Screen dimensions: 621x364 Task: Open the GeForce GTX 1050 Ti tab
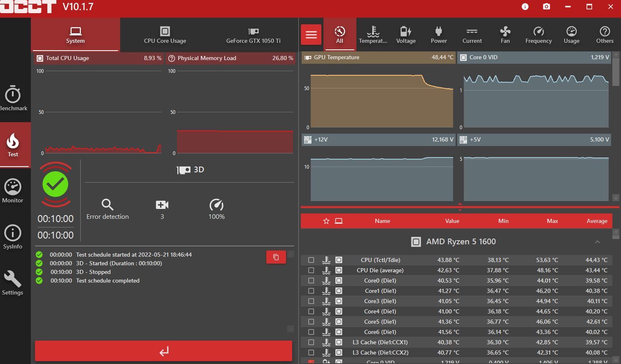pos(254,35)
